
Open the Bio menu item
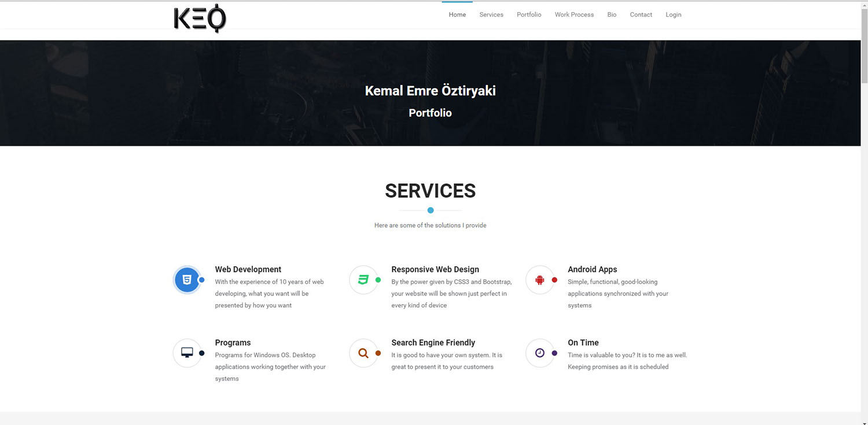[612, 15]
